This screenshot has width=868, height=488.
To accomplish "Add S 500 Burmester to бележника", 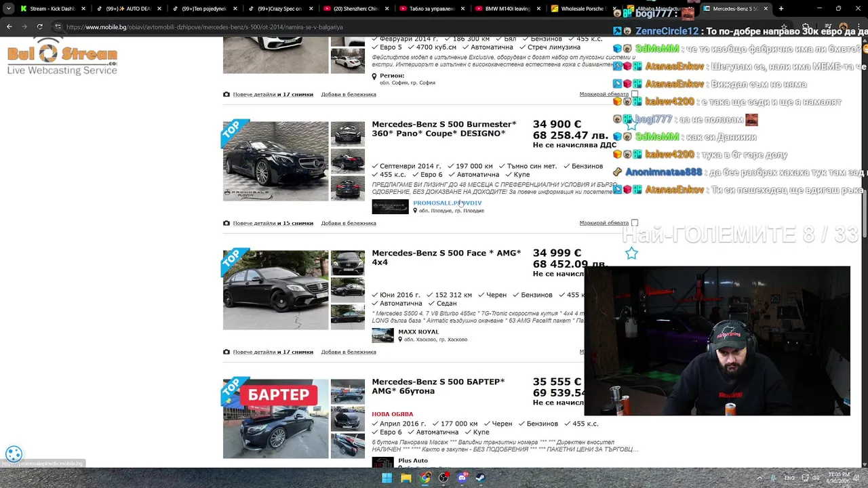I will [349, 223].
